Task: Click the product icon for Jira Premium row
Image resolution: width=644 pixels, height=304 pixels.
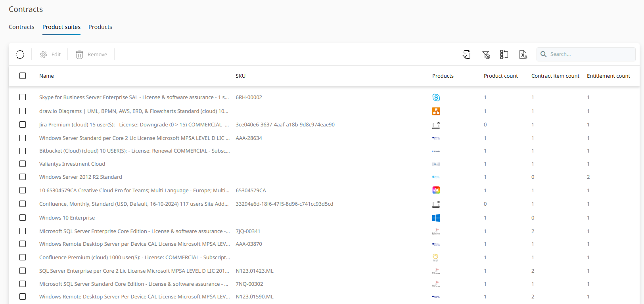Action: 436,125
